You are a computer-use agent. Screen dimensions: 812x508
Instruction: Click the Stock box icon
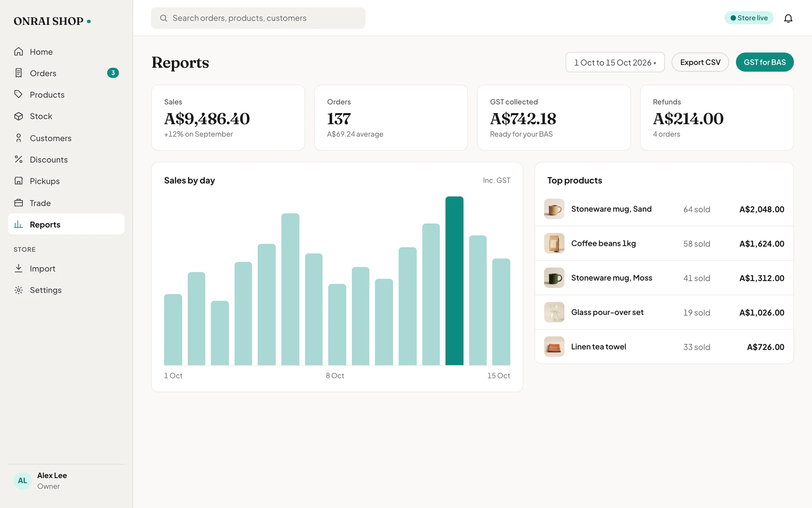[x=19, y=116]
